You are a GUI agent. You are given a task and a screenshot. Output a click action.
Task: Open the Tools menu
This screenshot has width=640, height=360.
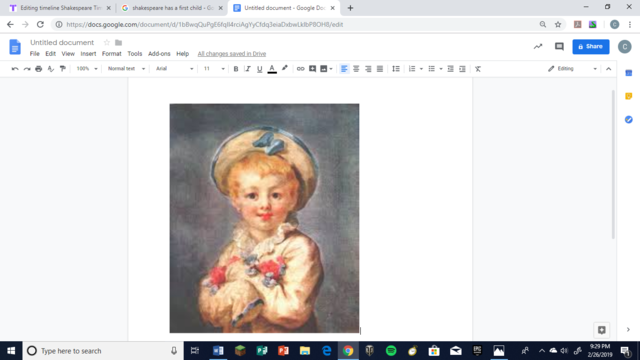point(134,53)
